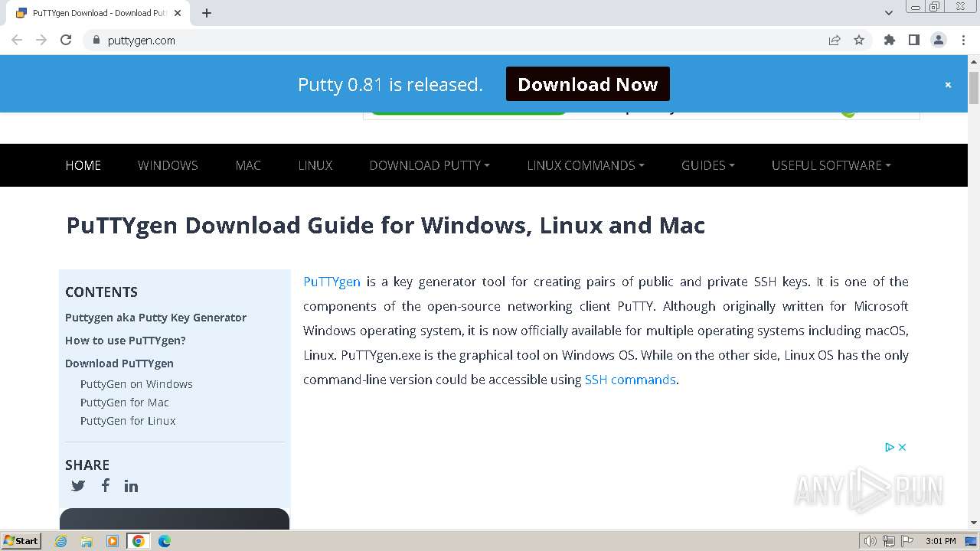
Task: Click the PuTTYgen Download Guide heading
Action: pos(386,225)
